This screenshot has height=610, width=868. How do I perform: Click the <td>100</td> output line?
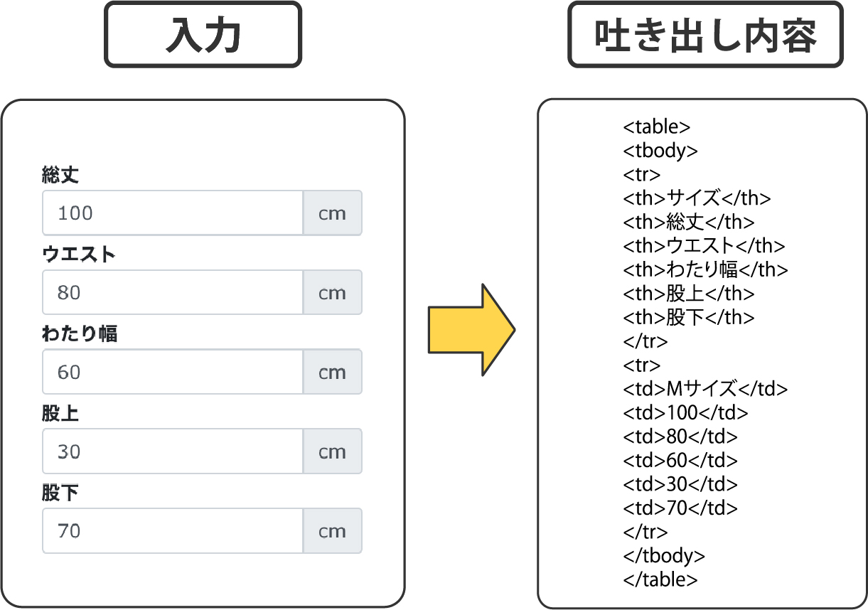(x=685, y=412)
